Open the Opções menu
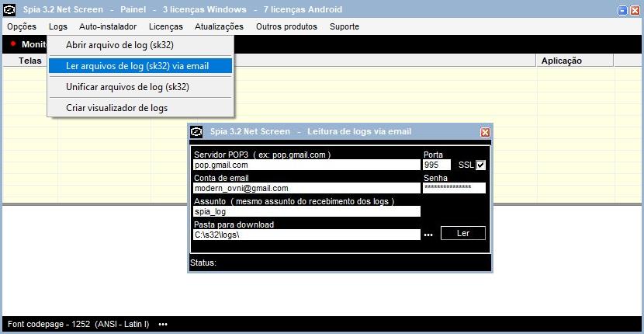644x334 pixels. point(22,26)
